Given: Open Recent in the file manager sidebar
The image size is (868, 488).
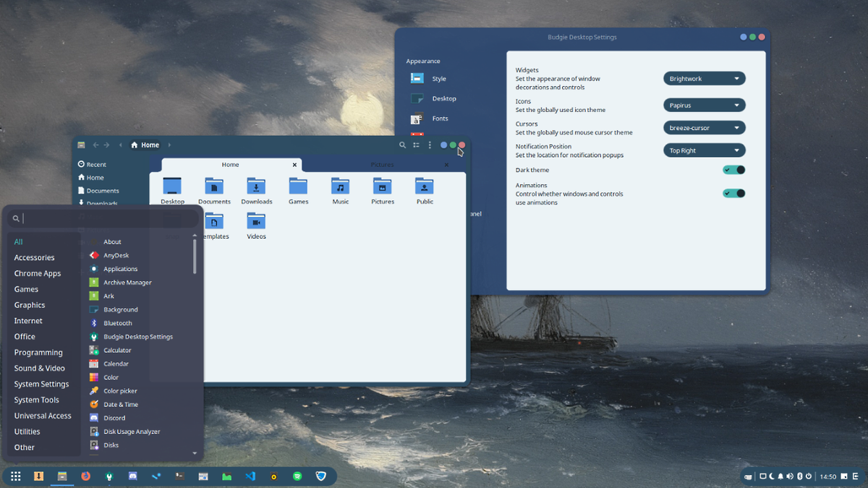Looking at the screenshot, I should (x=92, y=165).
